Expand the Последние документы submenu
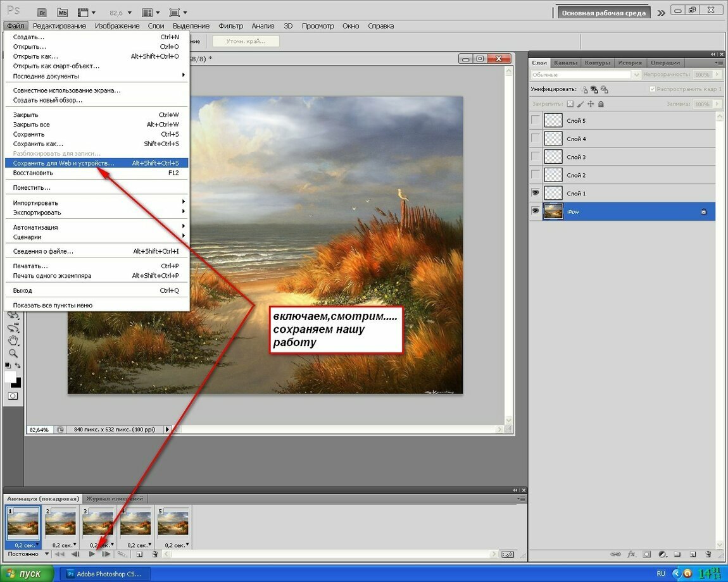The image size is (728, 582). (96, 76)
